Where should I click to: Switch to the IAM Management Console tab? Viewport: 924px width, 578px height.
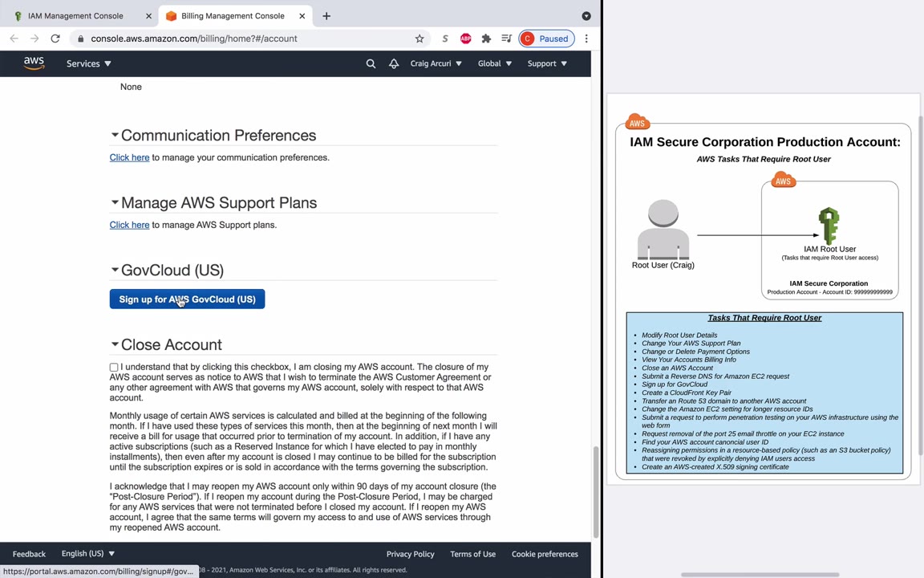[x=75, y=16]
